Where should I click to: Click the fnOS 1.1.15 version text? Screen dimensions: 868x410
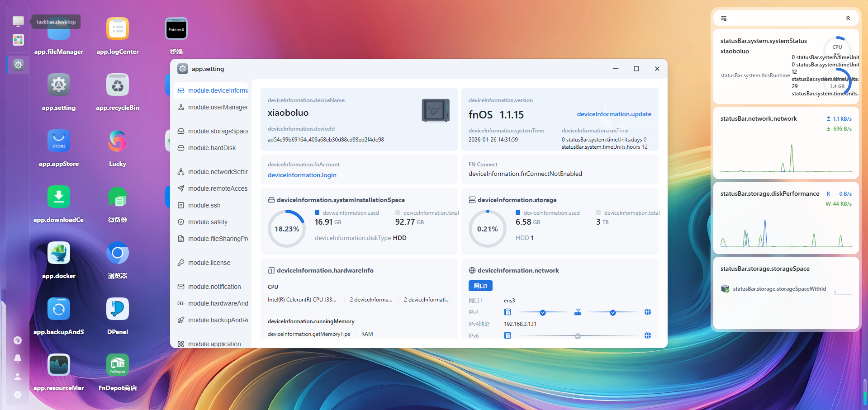click(x=496, y=114)
